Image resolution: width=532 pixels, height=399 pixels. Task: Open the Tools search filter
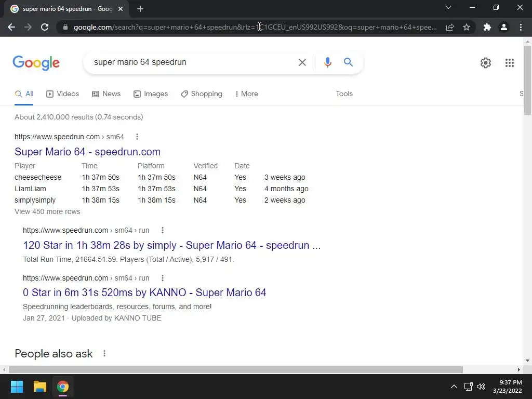tap(344, 94)
